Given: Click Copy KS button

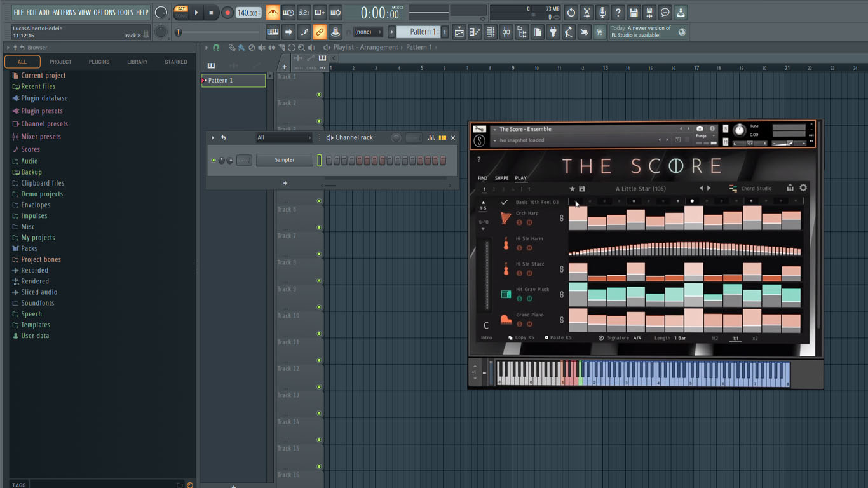Looking at the screenshot, I should (521, 338).
